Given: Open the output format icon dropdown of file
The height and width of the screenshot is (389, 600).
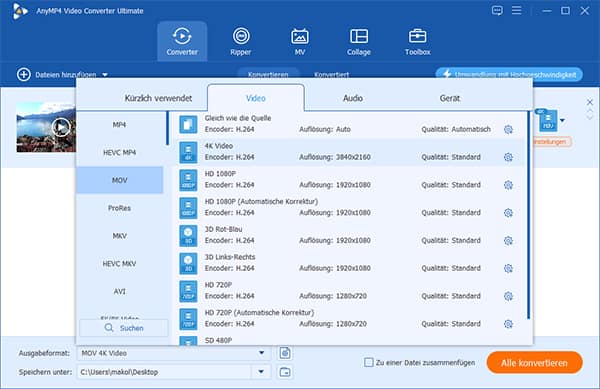Looking at the screenshot, I should pos(562,120).
